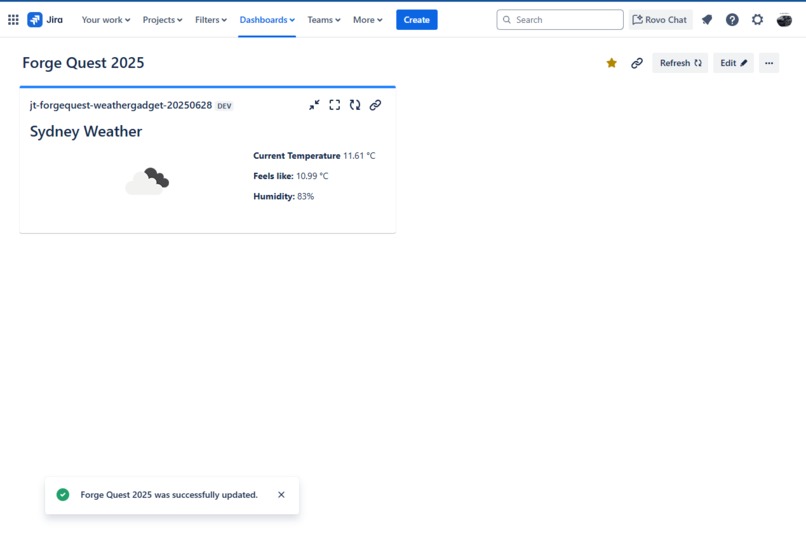Screen dimensions: 806x541
Task: Select the Humidity 83% text
Action: pos(283,196)
